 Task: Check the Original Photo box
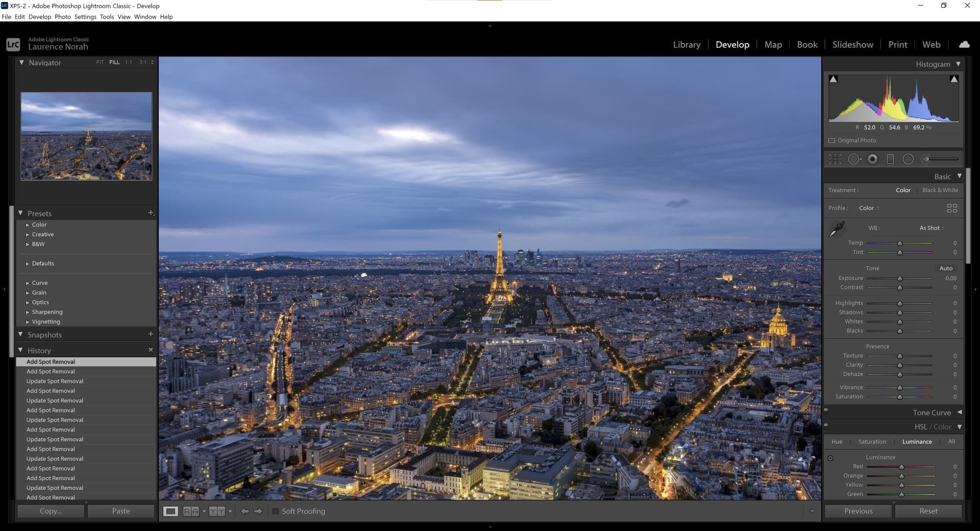click(832, 141)
